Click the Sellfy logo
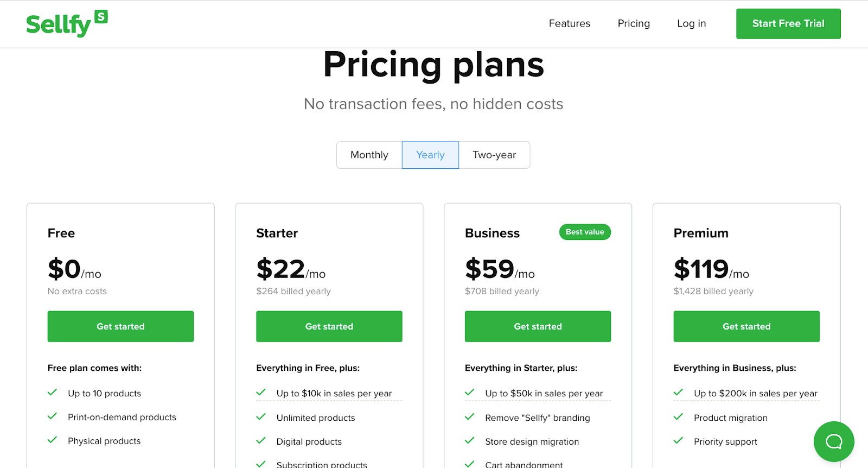Screen dimensions: 868x468 pyautogui.click(x=66, y=24)
